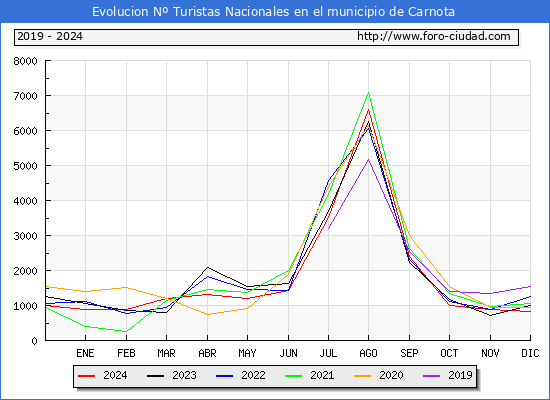Image resolution: width=550 pixels, height=400 pixels.
Task: Click the chart title mentioning Carnota
Action: [x=273, y=12]
